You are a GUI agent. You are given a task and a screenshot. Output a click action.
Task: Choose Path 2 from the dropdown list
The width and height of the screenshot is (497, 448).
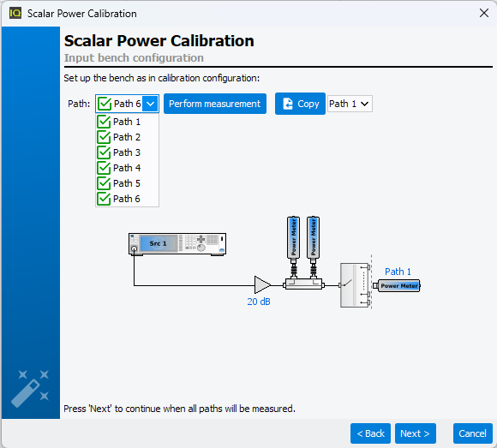[x=127, y=137]
